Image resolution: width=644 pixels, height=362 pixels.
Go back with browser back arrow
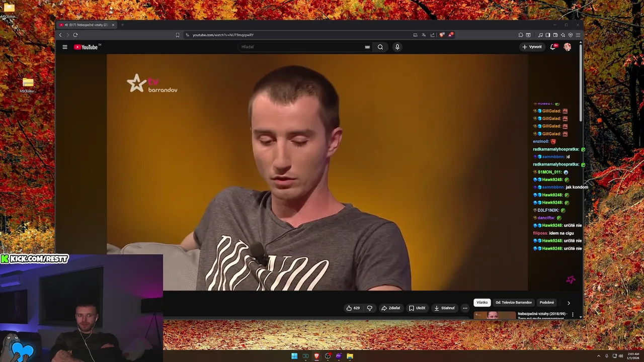[x=60, y=35]
